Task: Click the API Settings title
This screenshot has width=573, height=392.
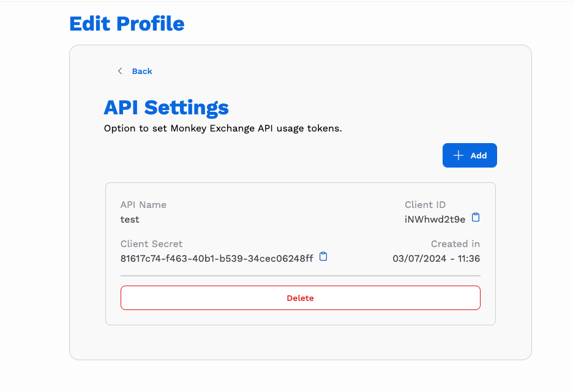Action: coord(166,108)
